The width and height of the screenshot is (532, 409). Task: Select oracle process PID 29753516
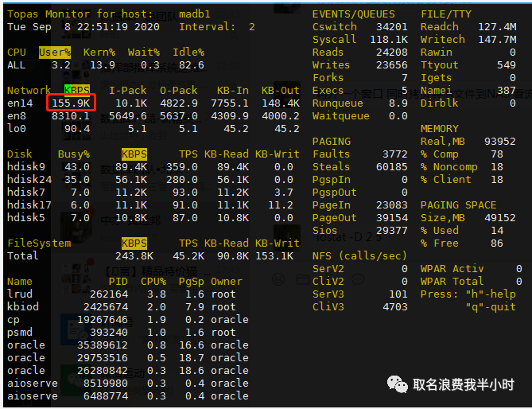(103, 358)
